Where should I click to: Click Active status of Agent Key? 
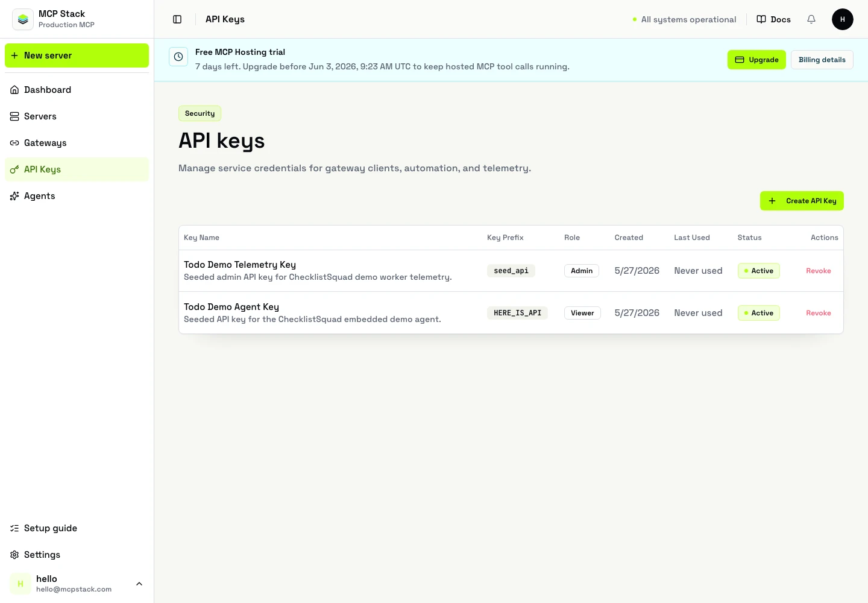pyautogui.click(x=759, y=313)
